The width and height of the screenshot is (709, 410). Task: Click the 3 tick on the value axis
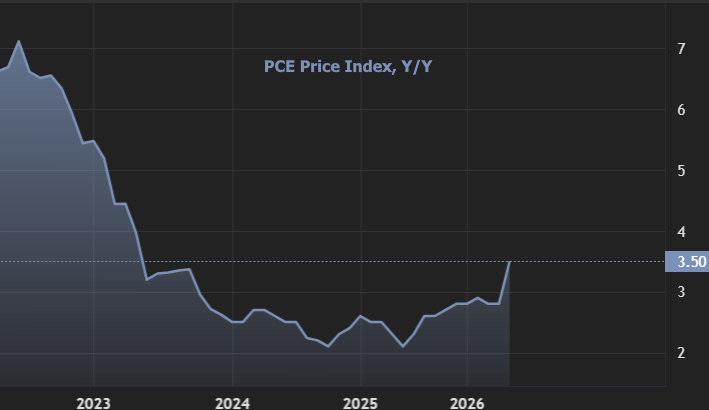(681, 292)
